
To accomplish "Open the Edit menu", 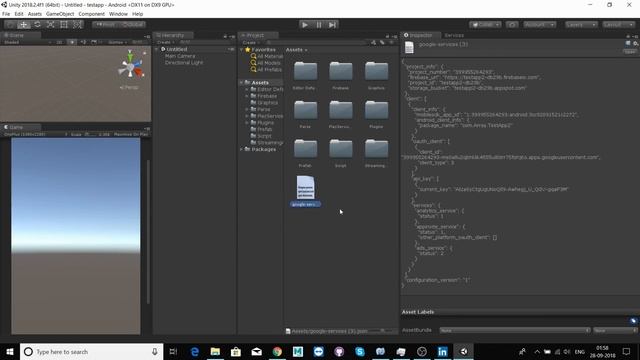I will pyautogui.click(x=19, y=14).
